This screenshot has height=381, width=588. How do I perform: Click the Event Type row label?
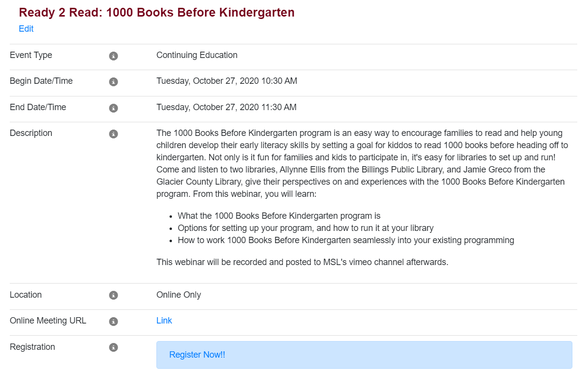point(31,55)
